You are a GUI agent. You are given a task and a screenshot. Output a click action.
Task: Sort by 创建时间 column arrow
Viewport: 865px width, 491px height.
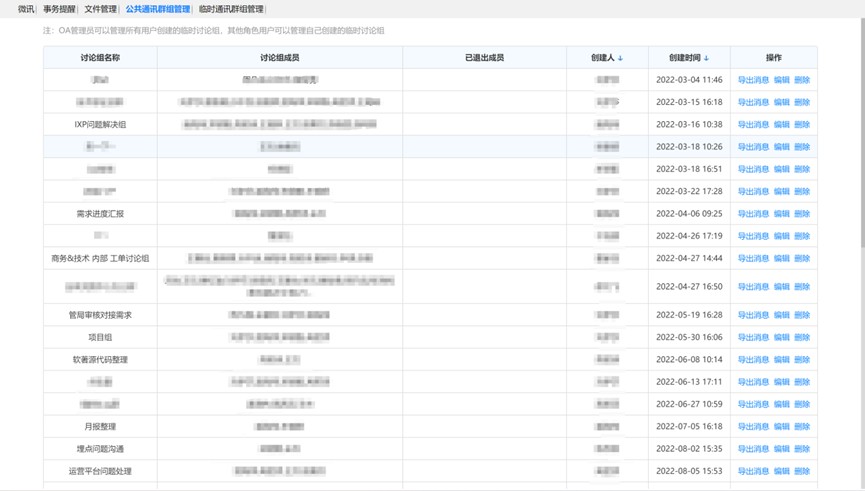(706, 58)
